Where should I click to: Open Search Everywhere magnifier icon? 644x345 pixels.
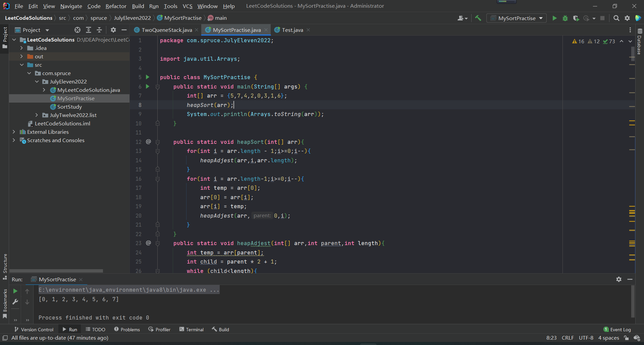[616, 18]
